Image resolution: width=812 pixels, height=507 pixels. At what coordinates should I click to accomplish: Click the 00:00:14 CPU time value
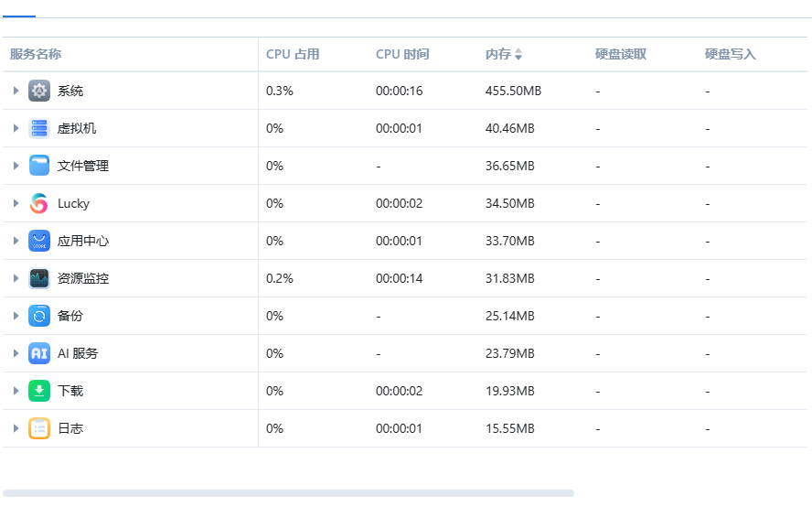pyautogui.click(x=400, y=278)
